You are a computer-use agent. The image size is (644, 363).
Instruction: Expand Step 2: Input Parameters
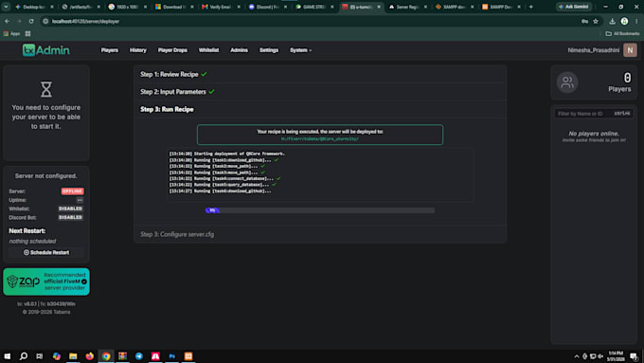[177, 92]
